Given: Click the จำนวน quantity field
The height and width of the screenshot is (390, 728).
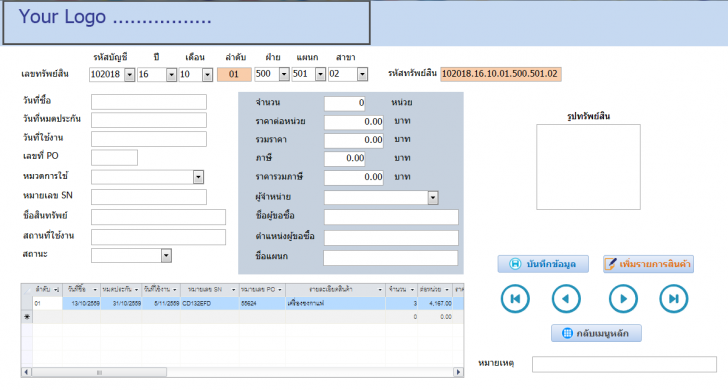Looking at the screenshot, I should click(x=344, y=103).
